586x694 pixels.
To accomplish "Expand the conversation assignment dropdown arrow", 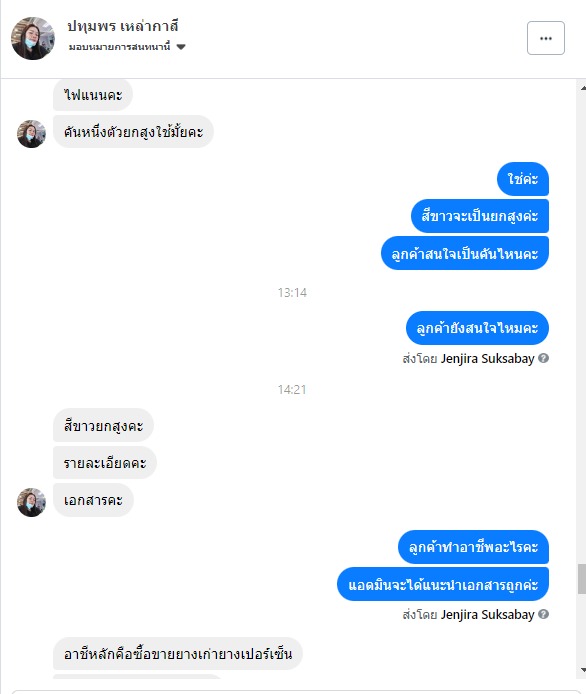I will pos(181,47).
